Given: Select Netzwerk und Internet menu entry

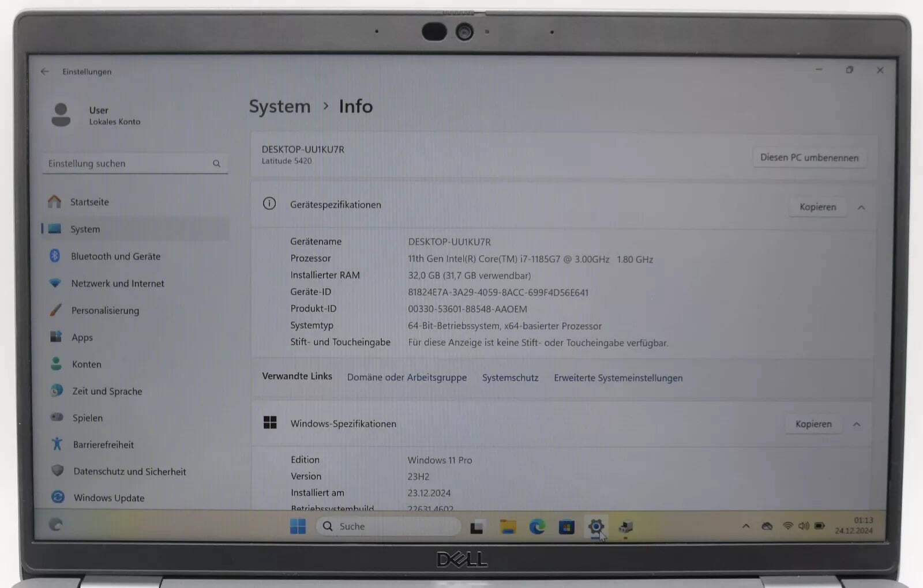Looking at the screenshot, I should coord(118,284).
